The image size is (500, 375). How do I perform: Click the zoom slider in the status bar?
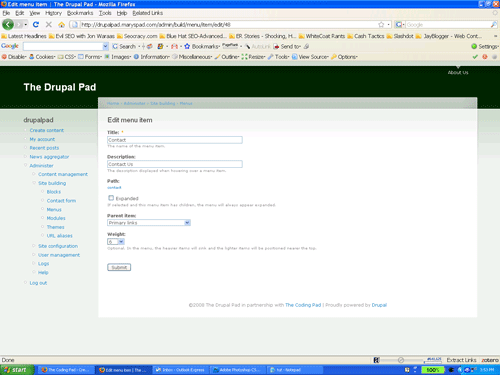[401, 360]
